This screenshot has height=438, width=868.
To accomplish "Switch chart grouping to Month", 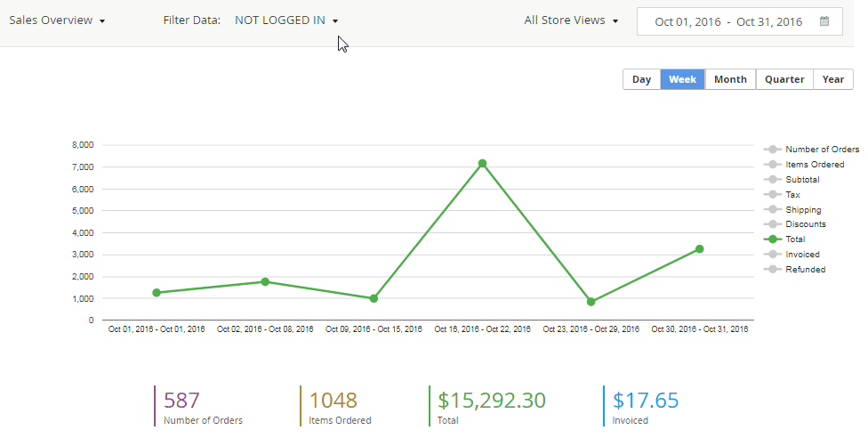I will pos(730,79).
